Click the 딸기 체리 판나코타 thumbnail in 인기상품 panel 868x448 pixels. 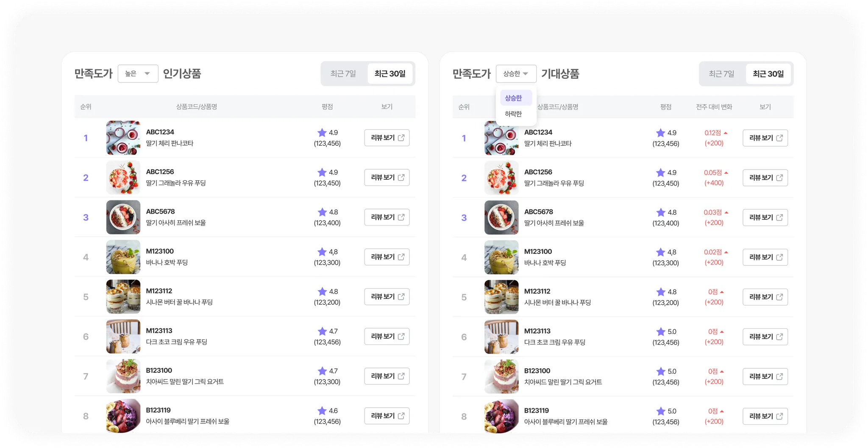point(123,138)
